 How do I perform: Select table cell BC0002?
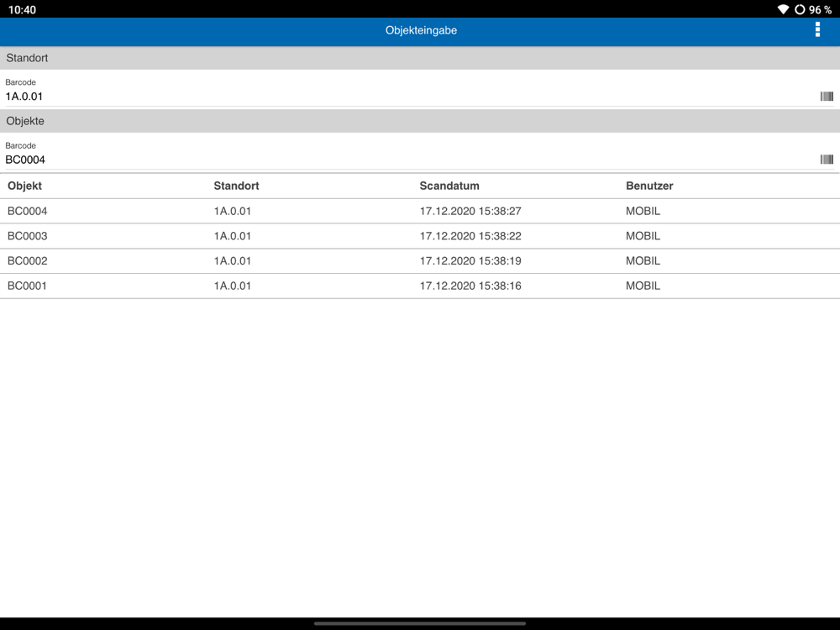point(28,261)
